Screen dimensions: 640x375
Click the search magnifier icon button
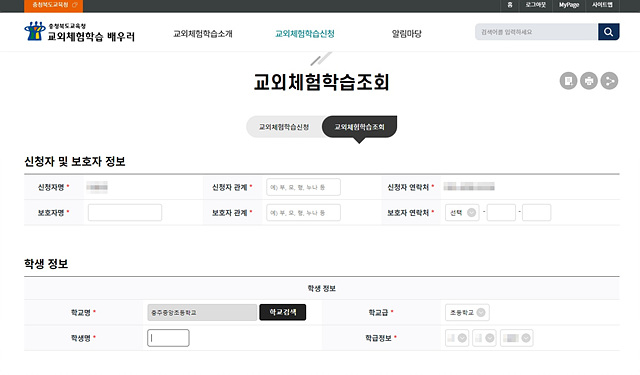[609, 32]
